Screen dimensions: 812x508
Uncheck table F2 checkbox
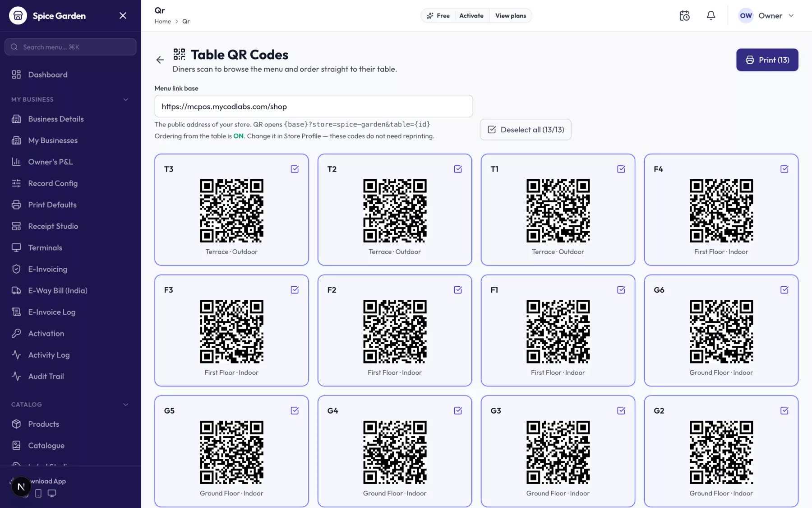[458, 290]
